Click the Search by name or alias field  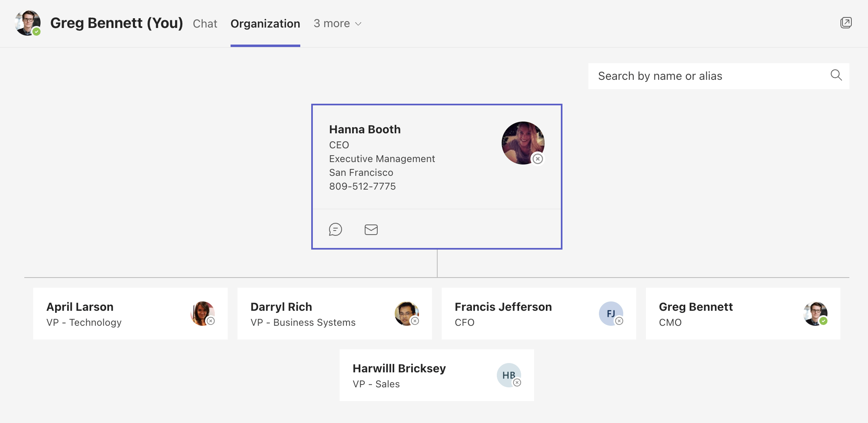689,76
